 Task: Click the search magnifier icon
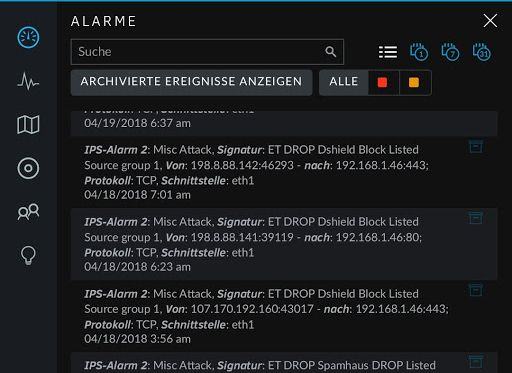(330, 52)
